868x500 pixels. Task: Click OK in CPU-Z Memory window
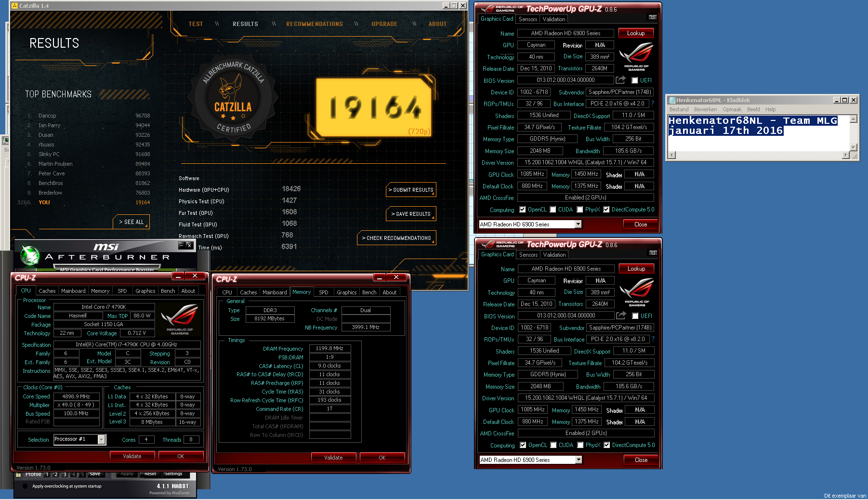[x=382, y=458]
